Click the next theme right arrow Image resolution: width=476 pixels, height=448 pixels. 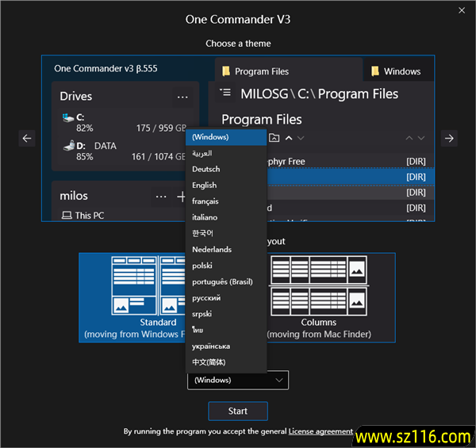449,138
